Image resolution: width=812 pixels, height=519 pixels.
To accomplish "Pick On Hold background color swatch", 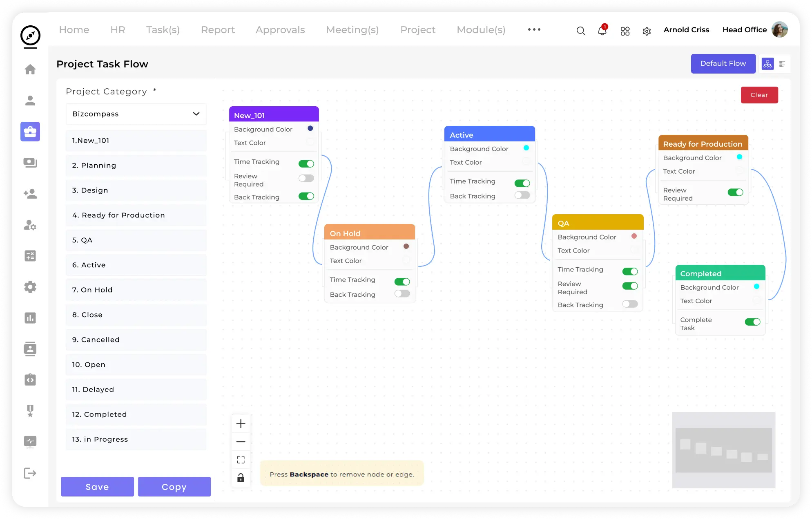I will click(x=406, y=246).
